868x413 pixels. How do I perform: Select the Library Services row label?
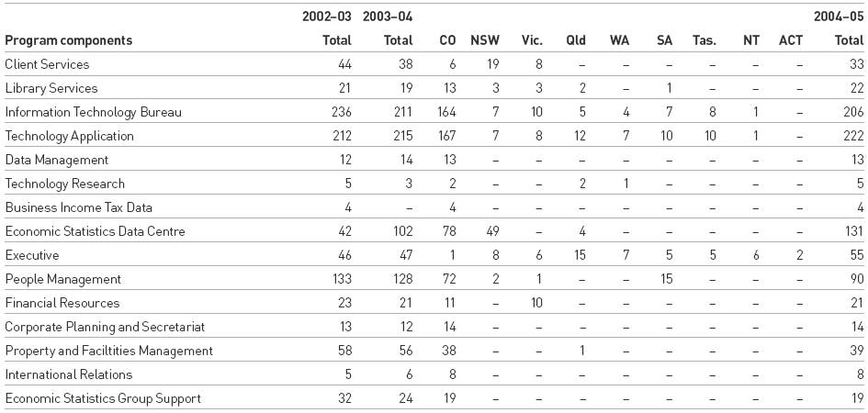[x=51, y=88]
